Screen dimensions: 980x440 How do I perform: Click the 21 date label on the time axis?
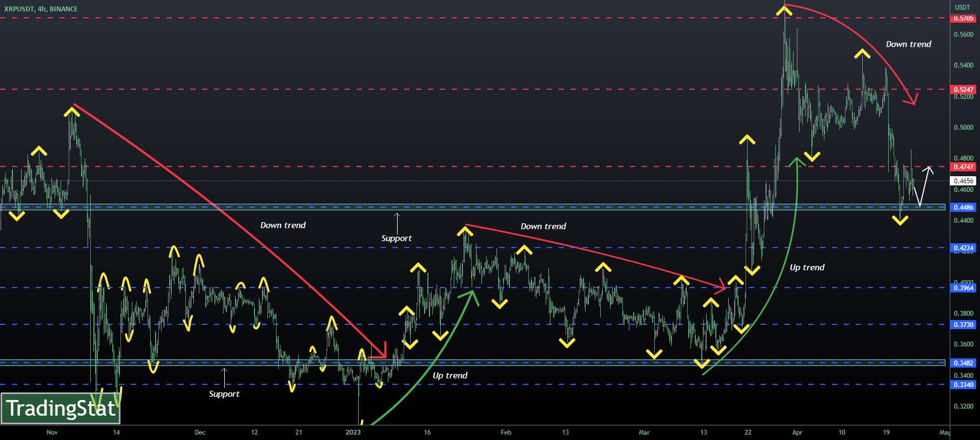[299, 432]
